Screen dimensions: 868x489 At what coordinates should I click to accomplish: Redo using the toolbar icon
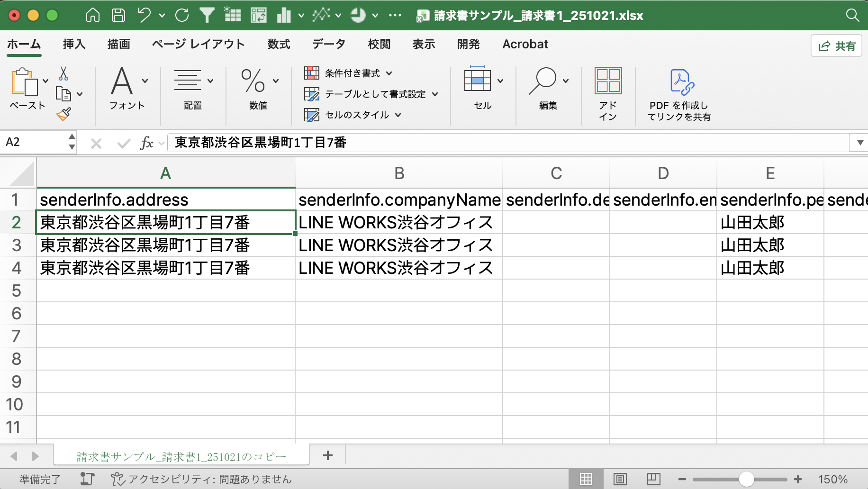point(181,14)
